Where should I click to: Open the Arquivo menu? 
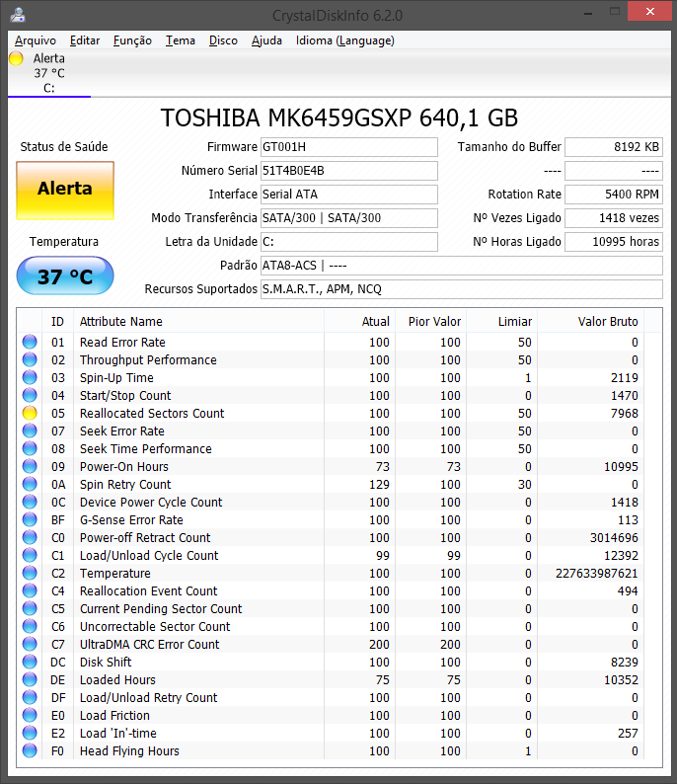pyautogui.click(x=36, y=40)
